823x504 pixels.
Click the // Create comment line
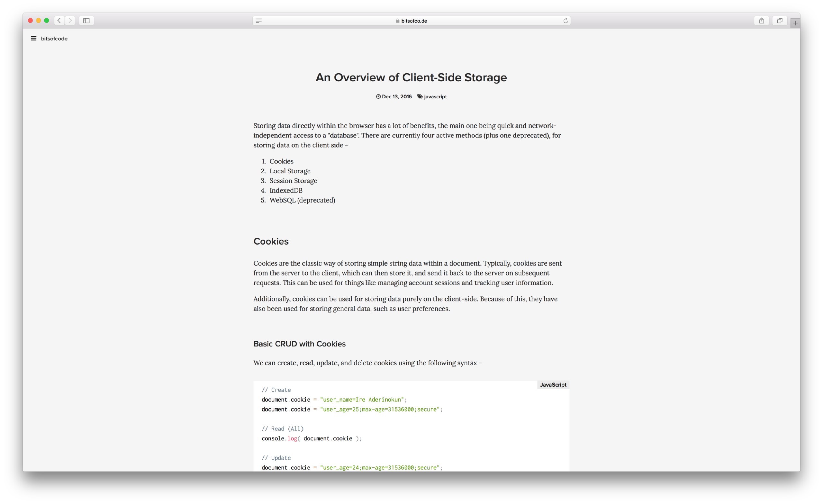(276, 390)
